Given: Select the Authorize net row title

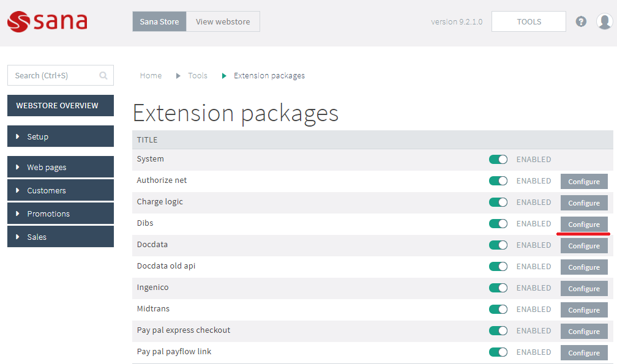Looking at the screenshot, I should [162, 180].
